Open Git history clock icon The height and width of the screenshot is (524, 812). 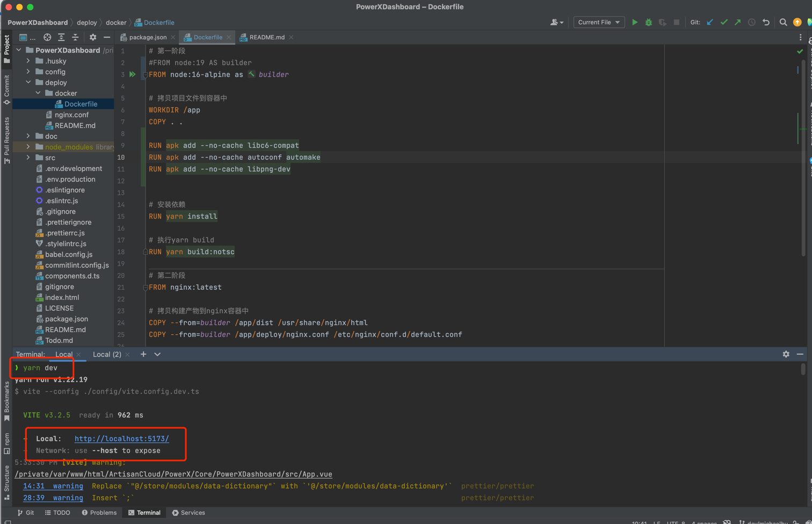752,23
